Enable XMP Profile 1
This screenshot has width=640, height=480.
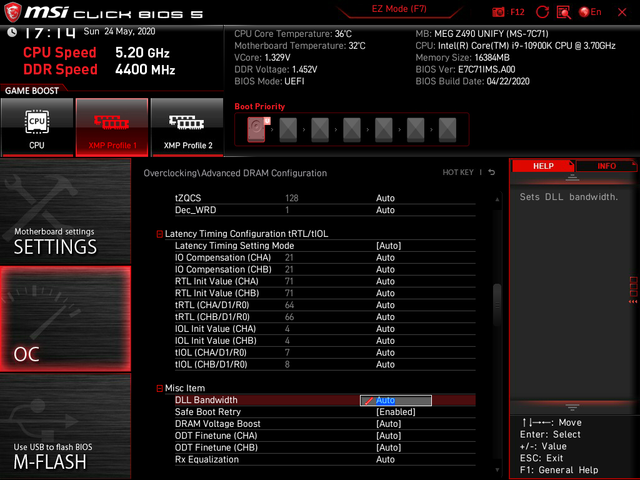112,127
